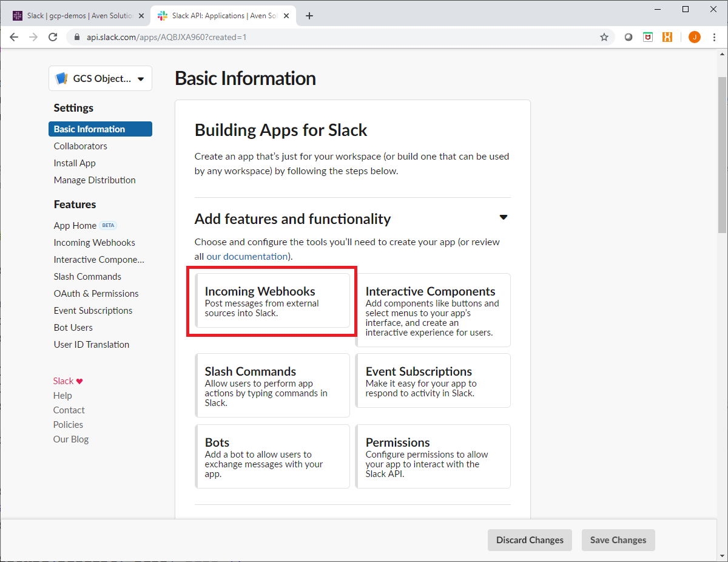Open the Policies link

(x=68, y=424)
